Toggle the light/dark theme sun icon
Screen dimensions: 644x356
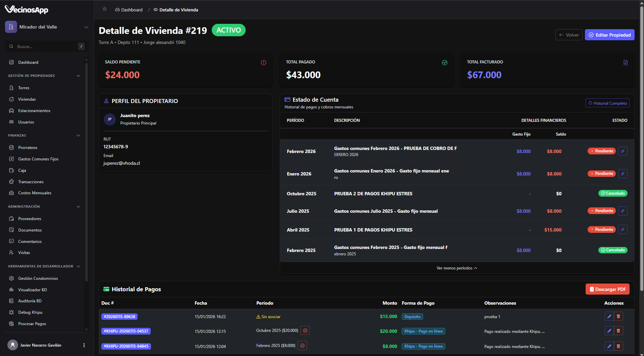[x=105, y=9]
